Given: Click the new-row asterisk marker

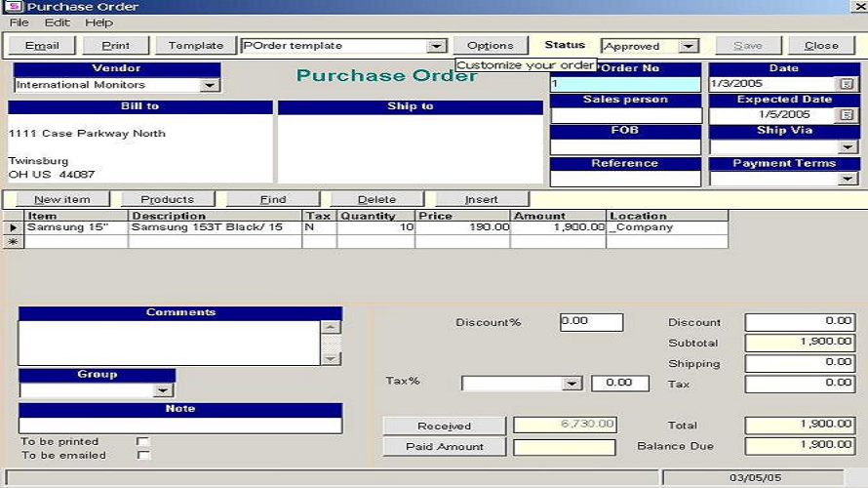Looking at the screenshot, I should point(13,241).
